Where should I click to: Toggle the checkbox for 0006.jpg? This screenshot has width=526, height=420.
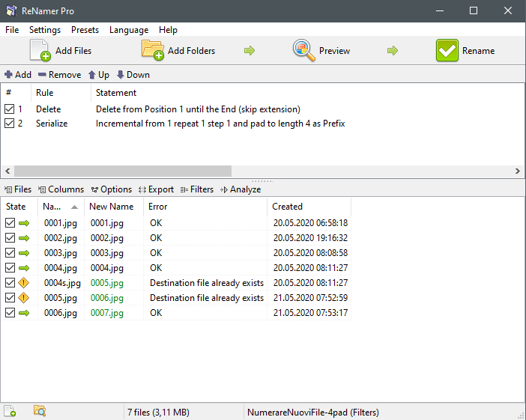pos(10,312)
